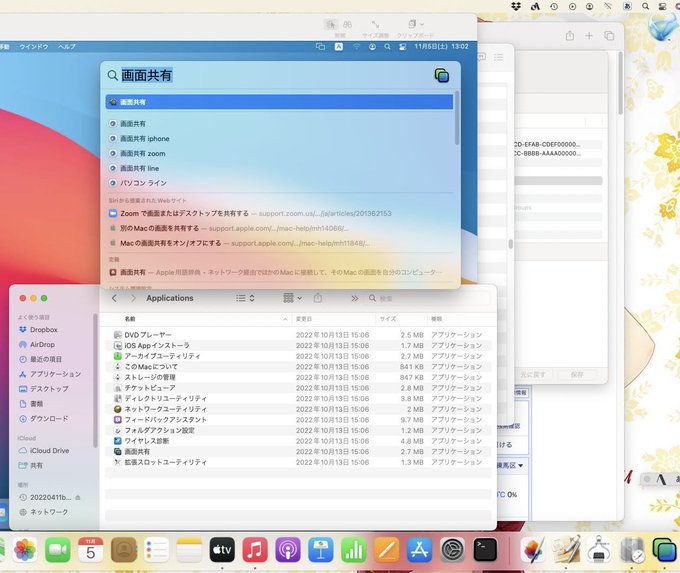Select ネットワーク in the Finder sidebar
This screenshot has width=680, height=573.
click(44, 512)
